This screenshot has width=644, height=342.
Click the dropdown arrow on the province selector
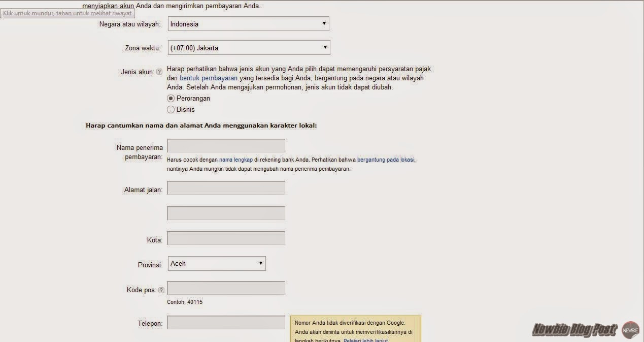point(260,263)
